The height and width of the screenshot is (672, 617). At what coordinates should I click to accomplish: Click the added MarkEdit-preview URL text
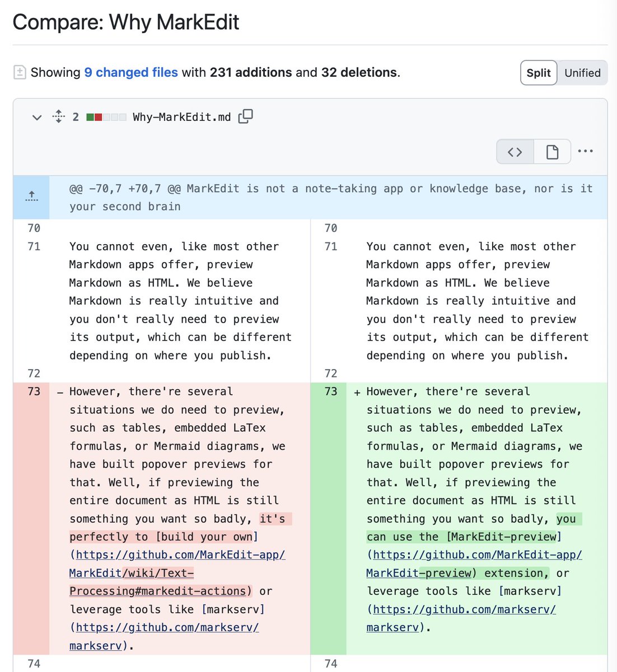(475, 564)
